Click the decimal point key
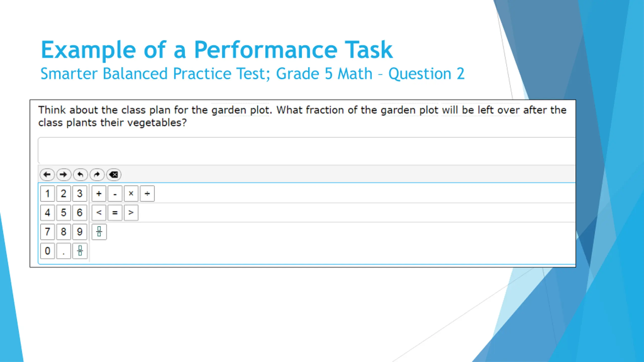The width and height of the screenshot is (644, 362). coord(63,251)
